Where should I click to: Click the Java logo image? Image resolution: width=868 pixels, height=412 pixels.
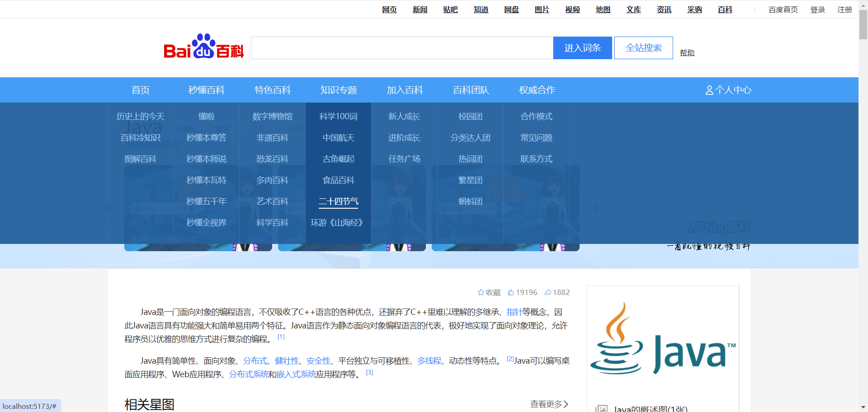click(663, 339)
